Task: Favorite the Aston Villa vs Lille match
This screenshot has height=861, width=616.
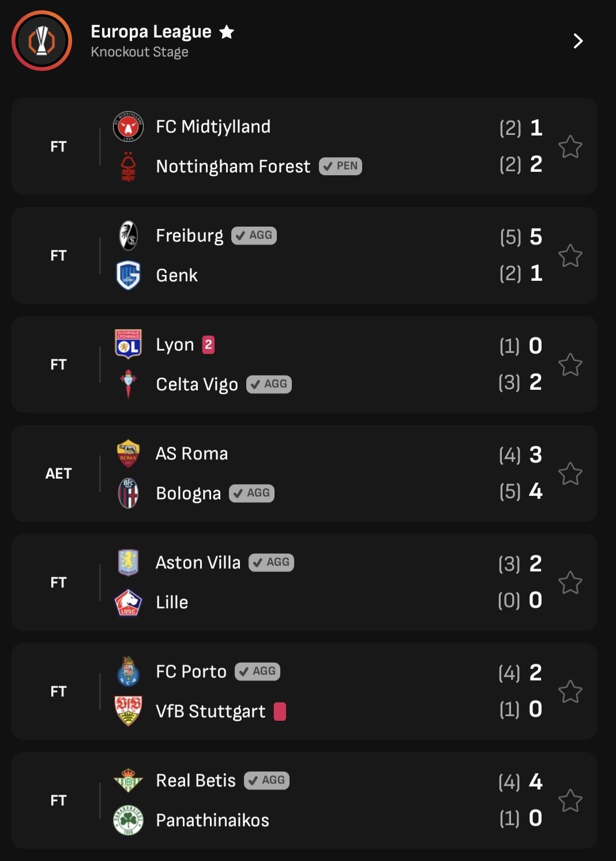Action: [x=570, y=582]
